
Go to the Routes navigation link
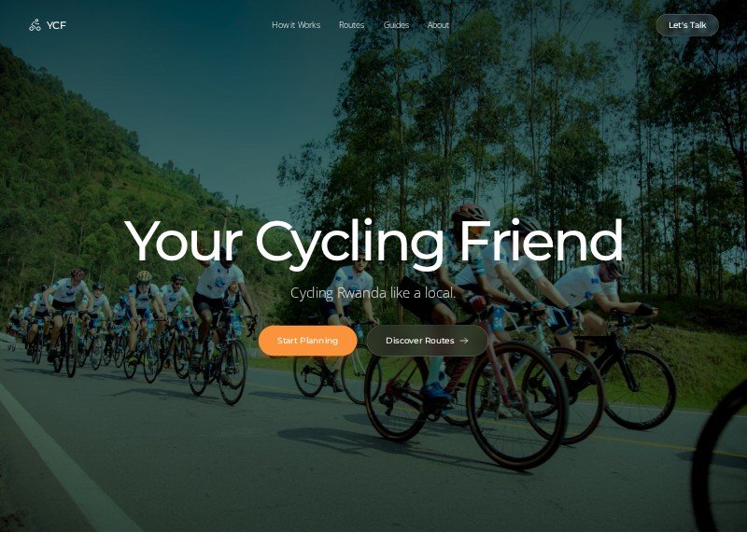tap(352, 25)
